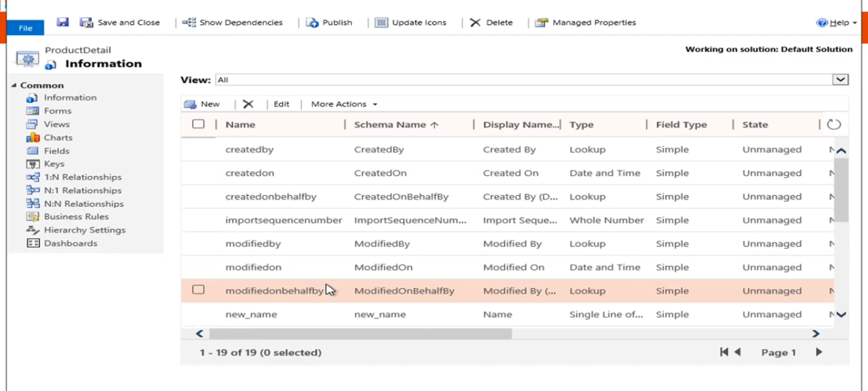This screenshot has width=868, height=391.
Task: Open Business Rules in the sidebar
Action: point(76,216)
